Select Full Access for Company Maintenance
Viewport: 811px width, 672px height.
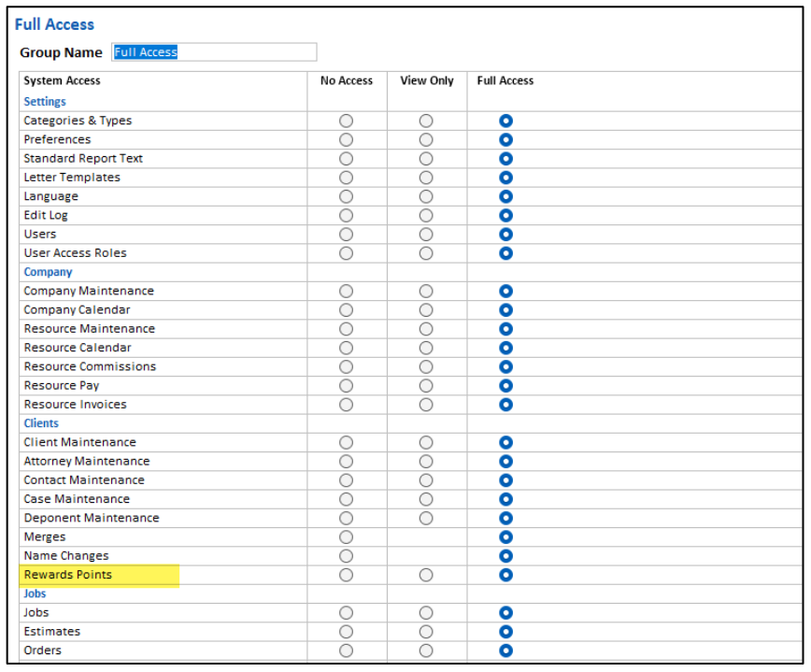click(505, 292)
